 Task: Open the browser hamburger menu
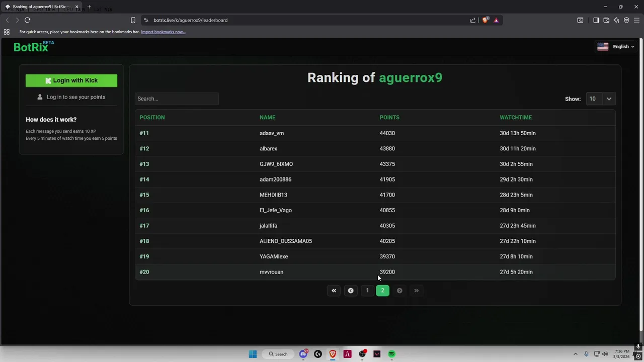pos(636,20)
